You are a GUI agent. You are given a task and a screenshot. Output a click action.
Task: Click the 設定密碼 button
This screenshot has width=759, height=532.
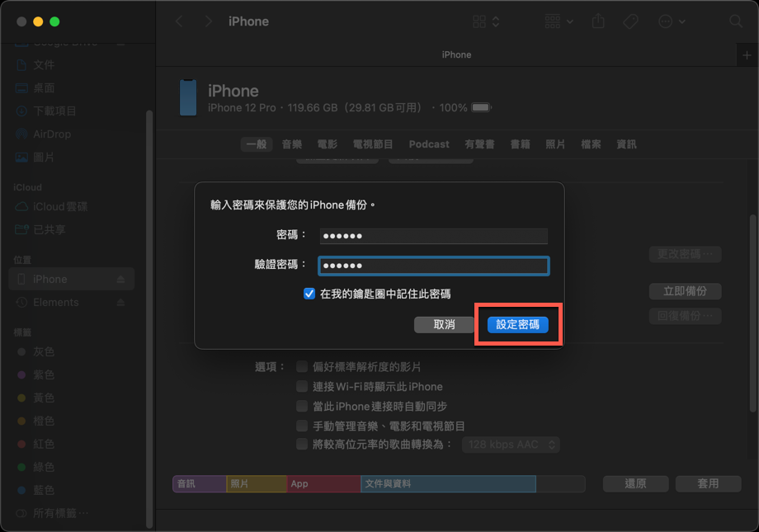[x=517, y=324]
